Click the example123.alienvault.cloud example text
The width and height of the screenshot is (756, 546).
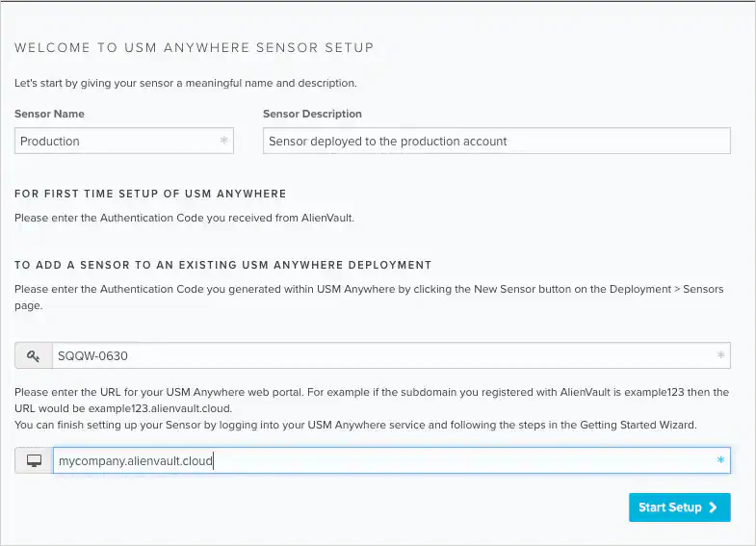tap(160, 408)
